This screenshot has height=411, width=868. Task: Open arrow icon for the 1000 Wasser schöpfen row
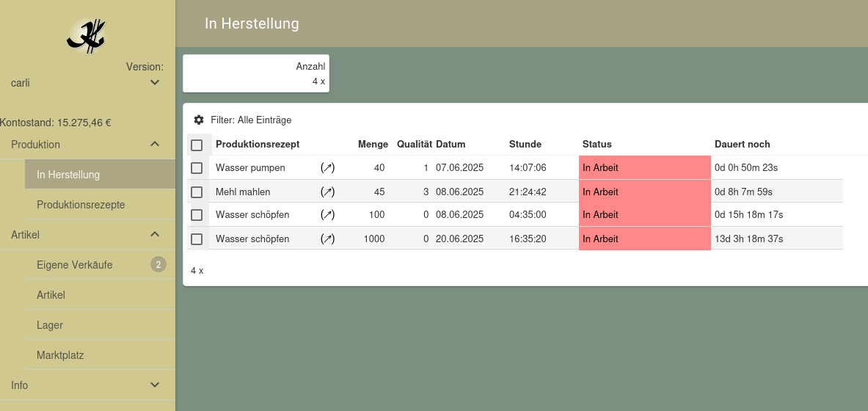[x=327, y=239]
